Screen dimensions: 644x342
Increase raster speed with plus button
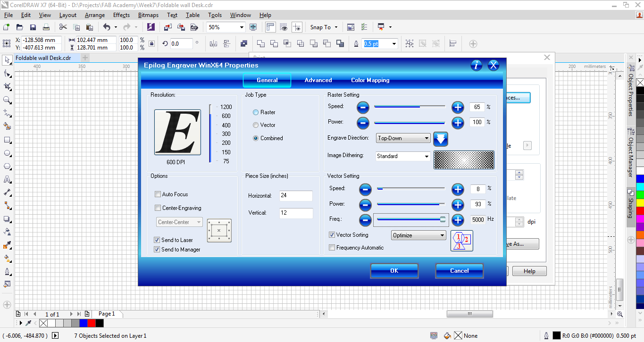tap(458, 107)
